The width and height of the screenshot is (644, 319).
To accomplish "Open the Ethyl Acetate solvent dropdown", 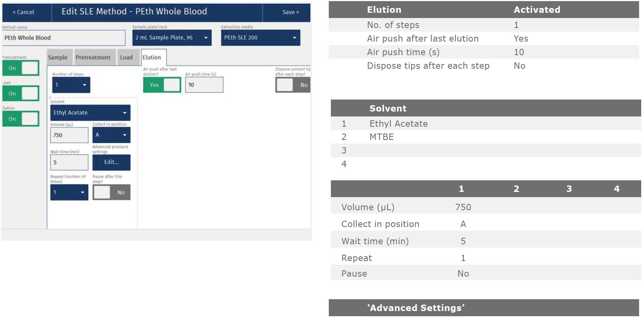I will (x=90, y=113).
